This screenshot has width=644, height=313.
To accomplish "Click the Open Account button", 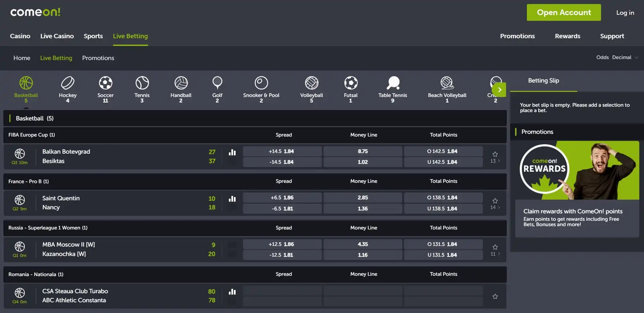I will tap(564, 12).
